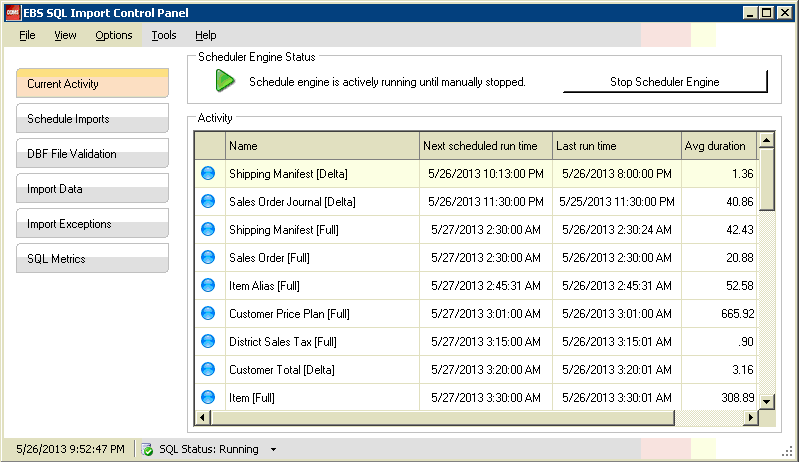Show Import Exceptions
799x462 pixels.
92,224
